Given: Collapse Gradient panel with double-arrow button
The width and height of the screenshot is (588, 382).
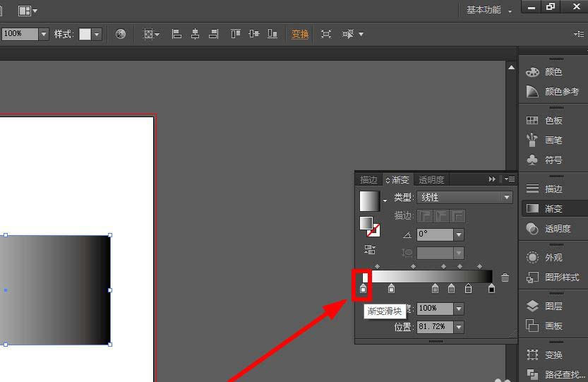Looking at the screenshot, I should coord(492,179).
